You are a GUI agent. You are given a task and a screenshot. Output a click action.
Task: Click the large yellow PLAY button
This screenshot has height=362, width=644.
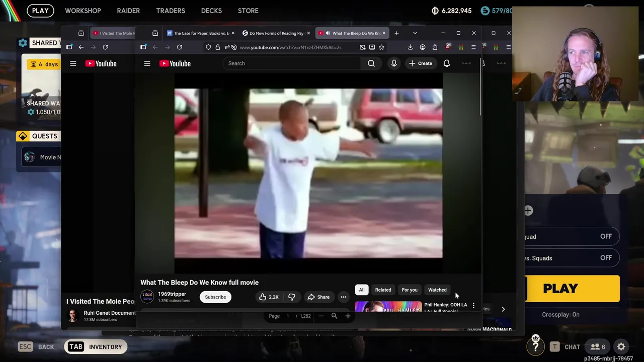click(x=572, y=289)
